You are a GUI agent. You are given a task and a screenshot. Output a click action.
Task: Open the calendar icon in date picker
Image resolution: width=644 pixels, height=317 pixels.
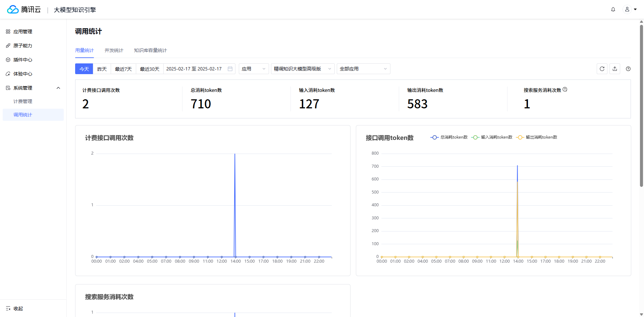(230, 69)
